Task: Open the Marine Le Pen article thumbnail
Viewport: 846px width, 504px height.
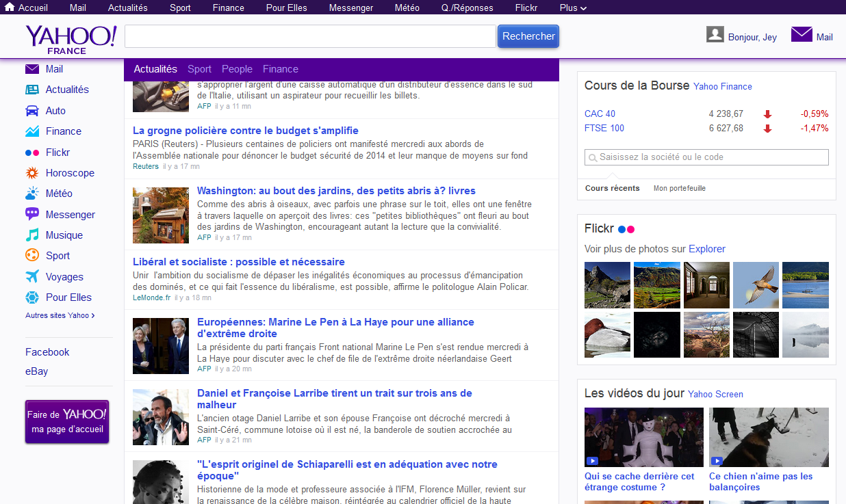Action: (x=161, y=346)
